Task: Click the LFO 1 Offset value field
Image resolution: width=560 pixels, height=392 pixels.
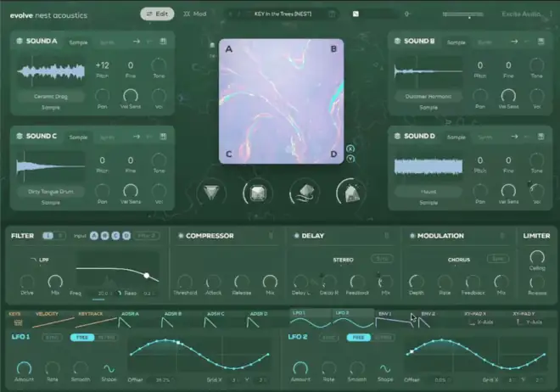Action: coord(163,380)
